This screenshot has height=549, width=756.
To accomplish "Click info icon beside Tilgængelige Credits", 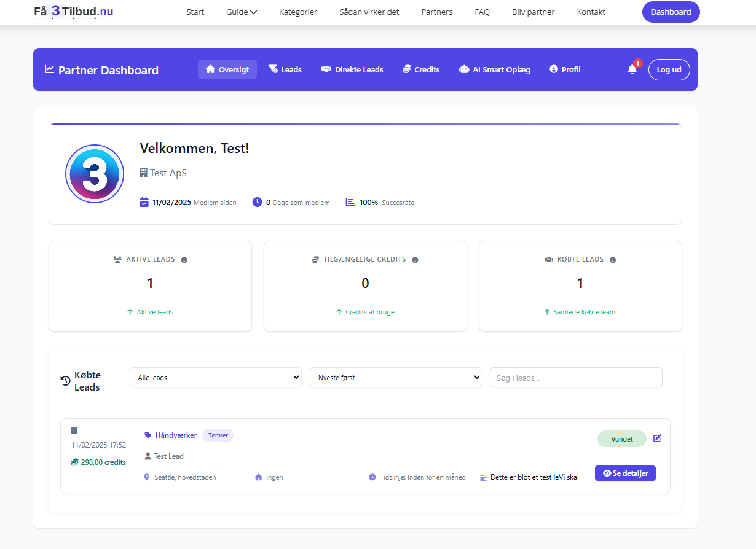I will [x=415, y=260].
